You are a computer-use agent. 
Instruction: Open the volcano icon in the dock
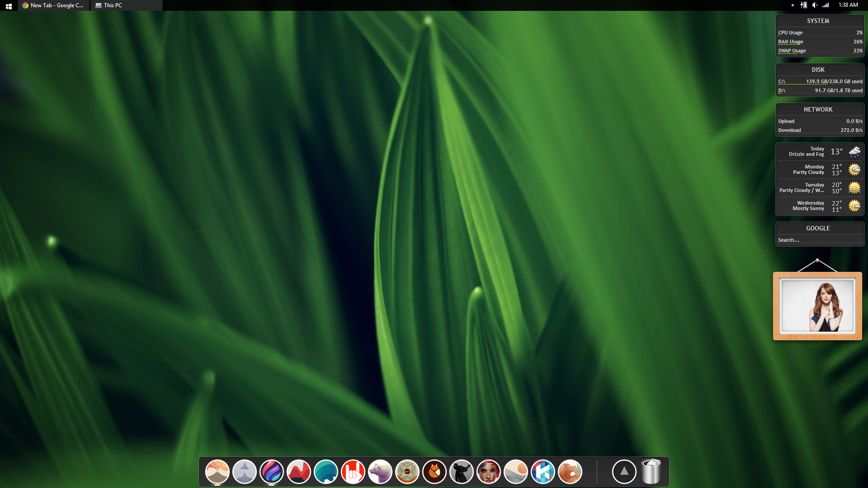[x=217, y=472]
